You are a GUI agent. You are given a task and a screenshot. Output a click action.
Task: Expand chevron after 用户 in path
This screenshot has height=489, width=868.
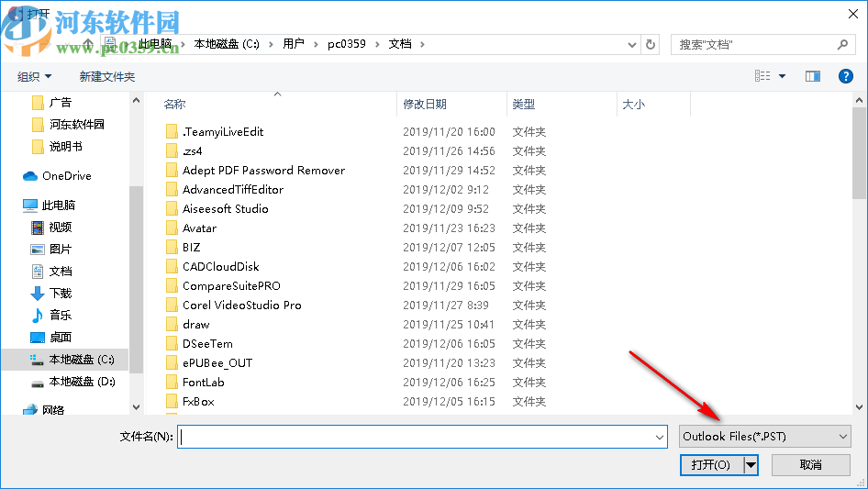316,44
